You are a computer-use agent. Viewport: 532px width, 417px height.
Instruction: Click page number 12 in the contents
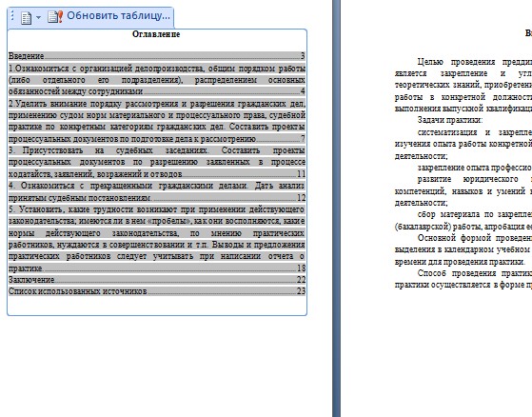[302, 198]
